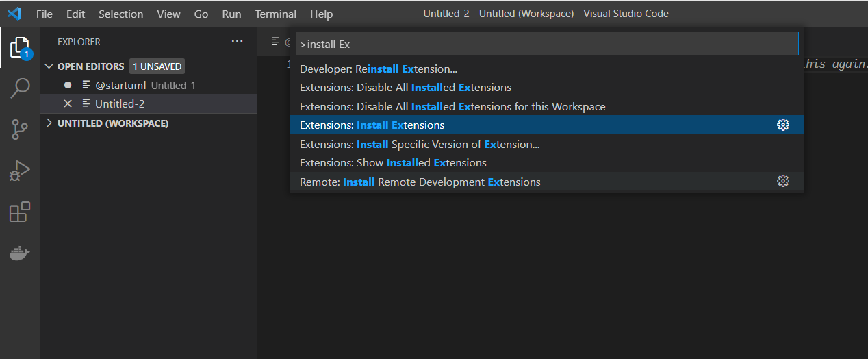Expand the Untitled (Workspace) folder section
868x359 pixels.
pyautogui.click(x=49, y=123)
